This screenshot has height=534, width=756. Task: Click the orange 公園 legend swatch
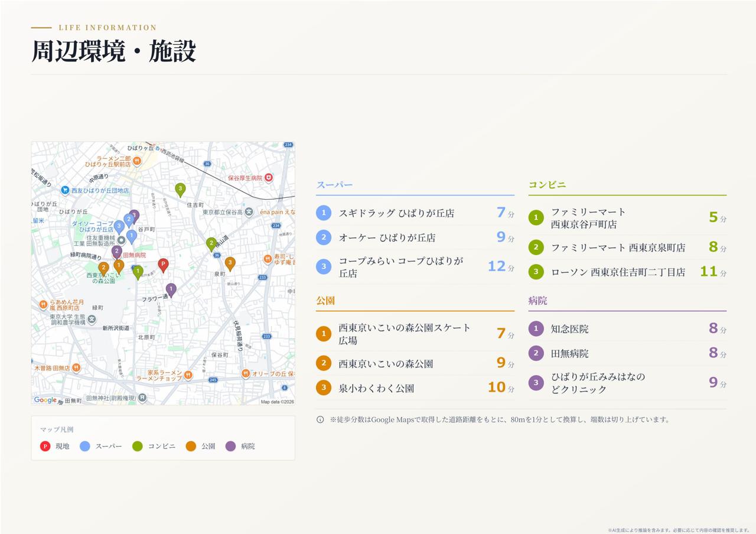click(191, 446)
